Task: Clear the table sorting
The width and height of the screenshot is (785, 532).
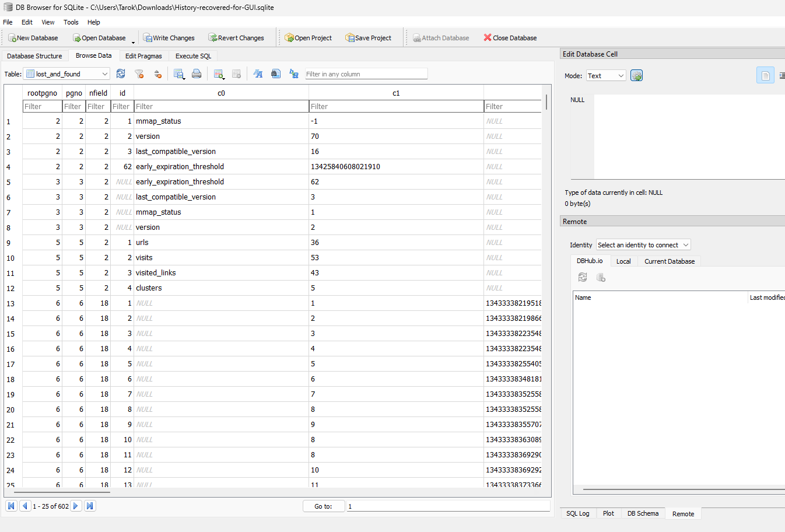Action: (x=157, y=74)
